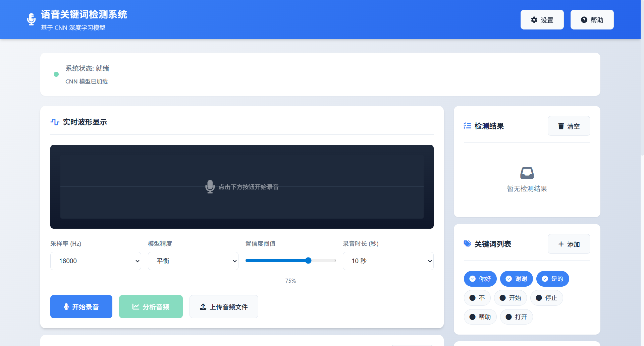Open the 设置 settings panel

pos(542,19)
